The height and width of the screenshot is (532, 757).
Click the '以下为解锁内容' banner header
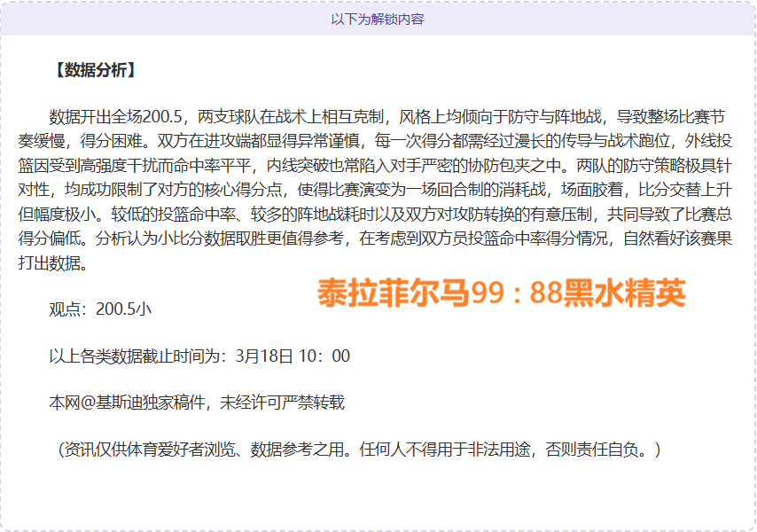(378, 19)
